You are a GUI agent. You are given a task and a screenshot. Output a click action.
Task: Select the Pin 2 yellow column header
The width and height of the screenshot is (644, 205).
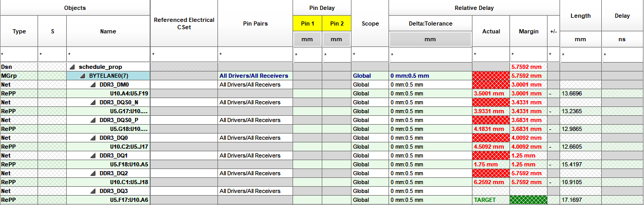pos(337,23)
